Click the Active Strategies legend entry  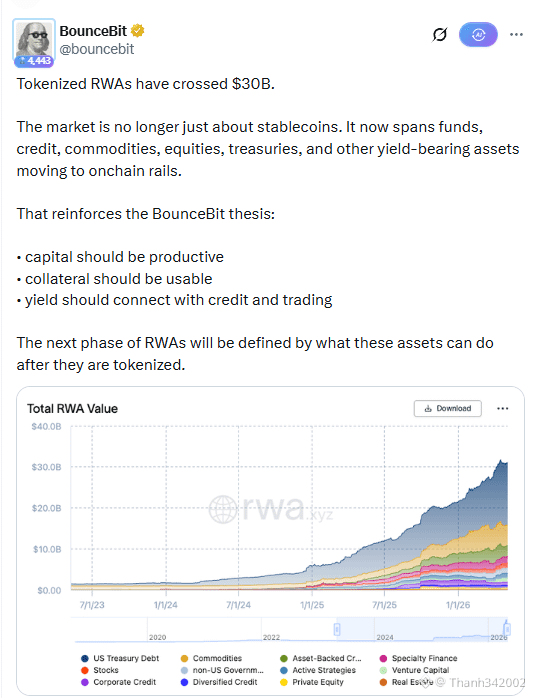[x=318, y=670]
